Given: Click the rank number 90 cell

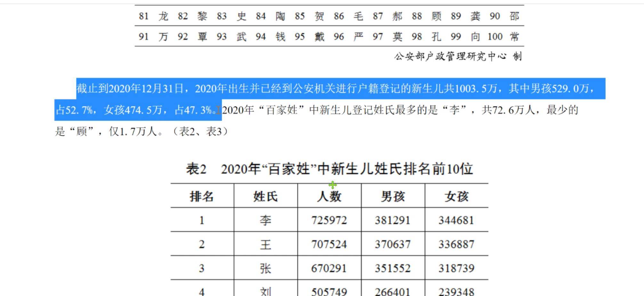Looking at the screenshot, I should coord(495,16).
